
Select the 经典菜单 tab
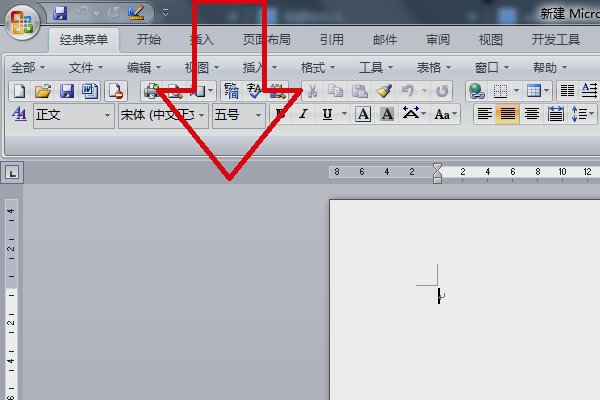click(84, 39)
